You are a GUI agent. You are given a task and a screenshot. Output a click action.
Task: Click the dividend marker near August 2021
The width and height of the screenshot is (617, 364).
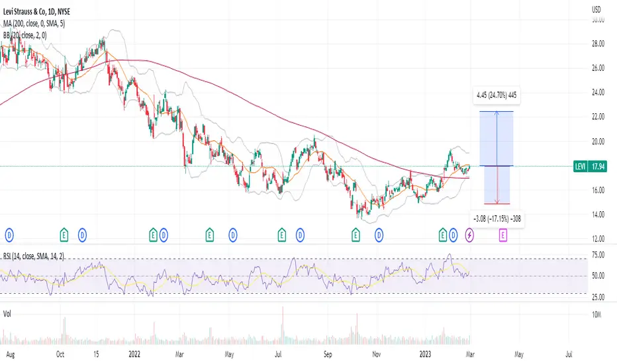[x=9, y=236]
